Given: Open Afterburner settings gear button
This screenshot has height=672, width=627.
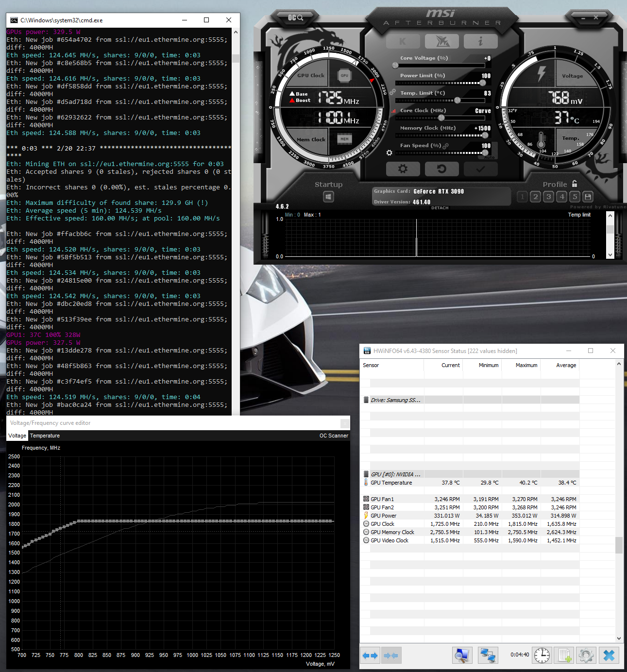Looking at the screenshot, I should click(403, 169).
